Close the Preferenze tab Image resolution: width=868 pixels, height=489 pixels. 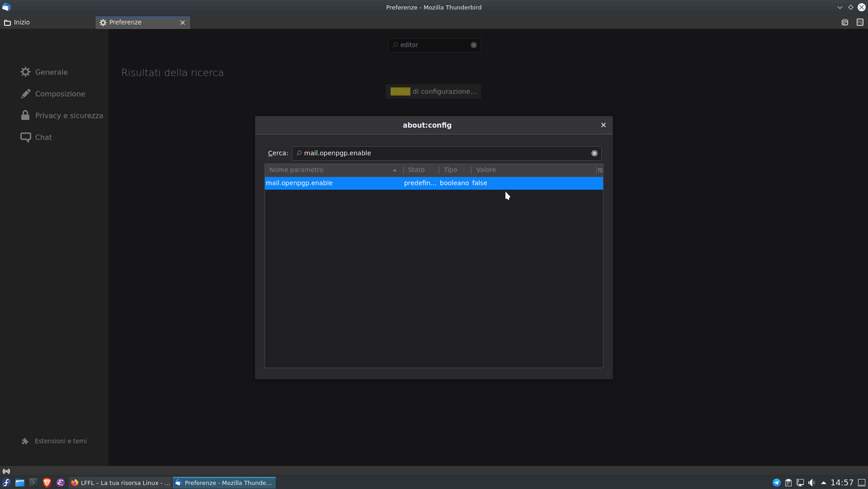182,22
